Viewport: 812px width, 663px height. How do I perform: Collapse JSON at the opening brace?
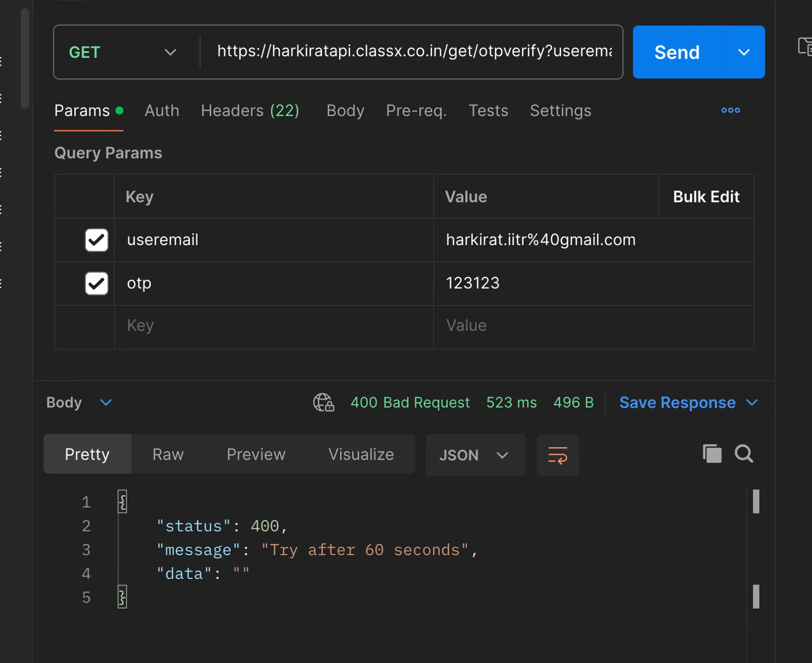point(122,502)
